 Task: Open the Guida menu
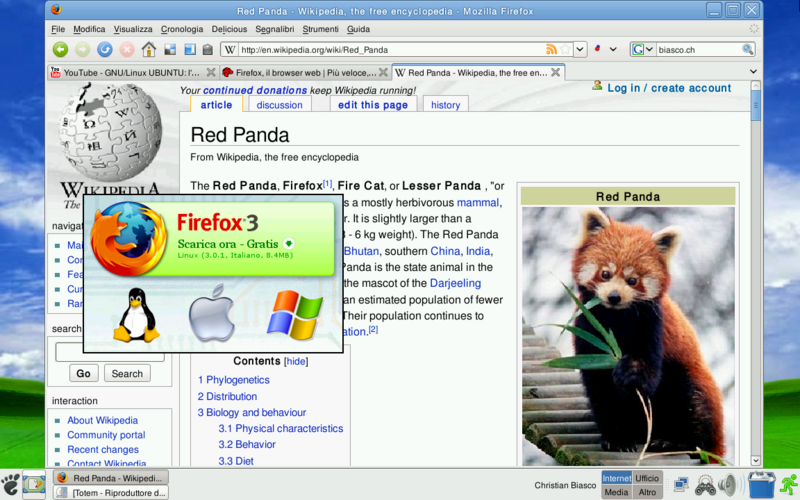358,29
